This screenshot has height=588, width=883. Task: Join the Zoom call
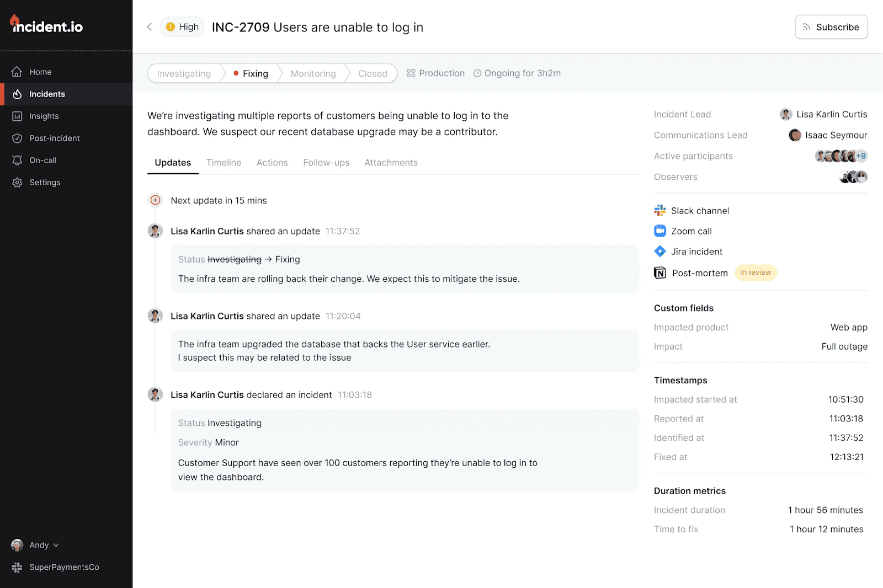point(691,231)
